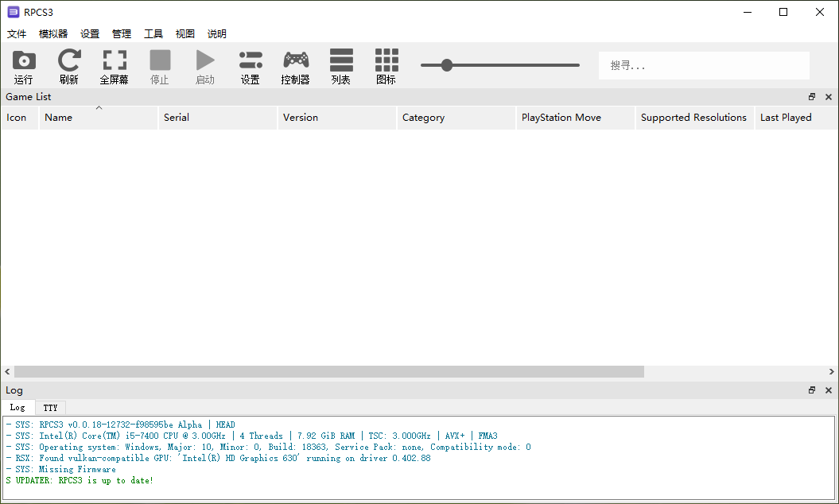The width and height of the screenshot is (839, 504).
Task: Maximize the RPCS3 window
Action: 783,12
